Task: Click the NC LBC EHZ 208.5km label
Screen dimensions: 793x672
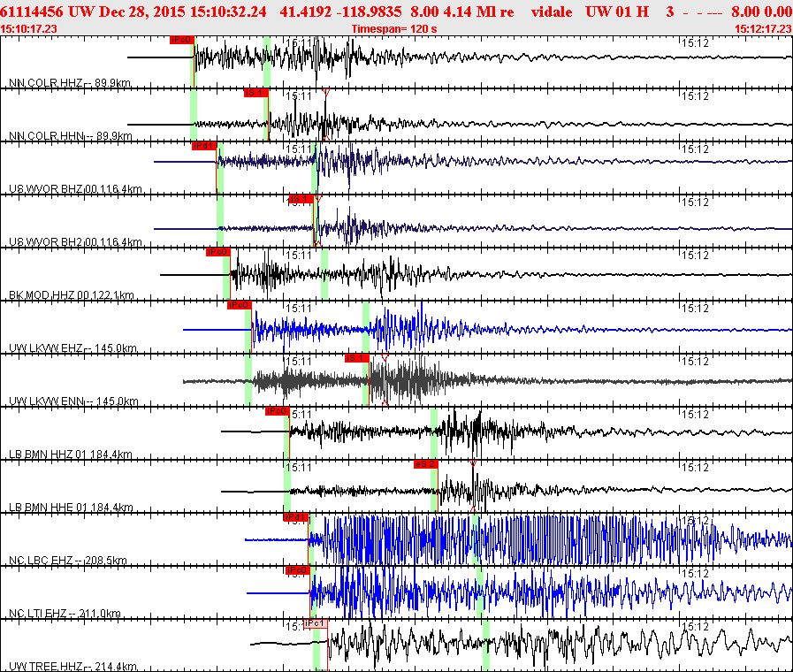Action: 68,561
